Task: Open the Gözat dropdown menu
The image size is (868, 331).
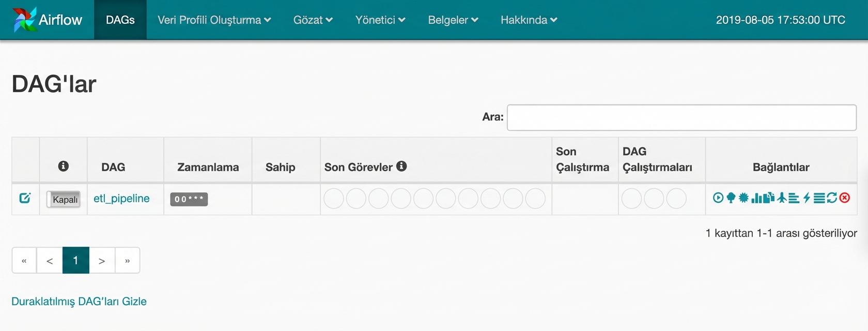Action: [313, 20]
